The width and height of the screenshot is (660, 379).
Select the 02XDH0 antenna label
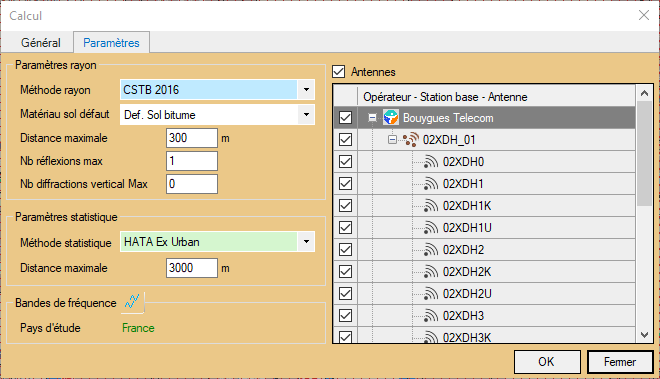coord(463,162)
